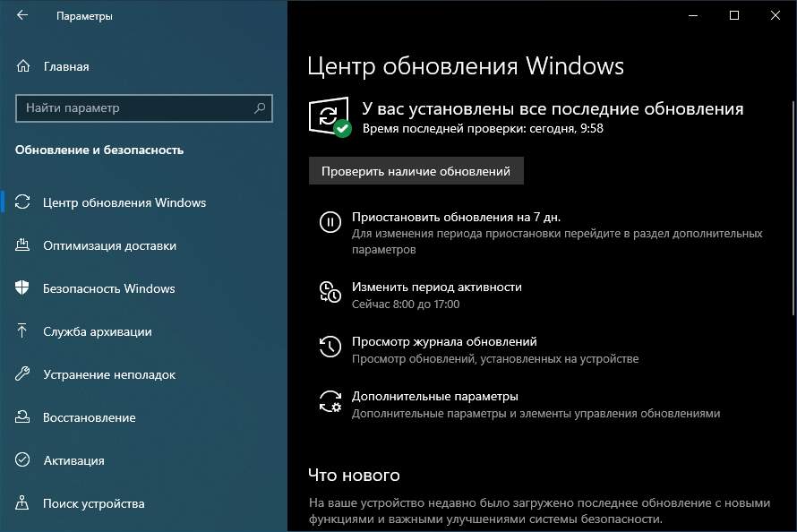Click the clock icon for Изменить период активности
Screen dimensions: 797x532
(330, 292)
